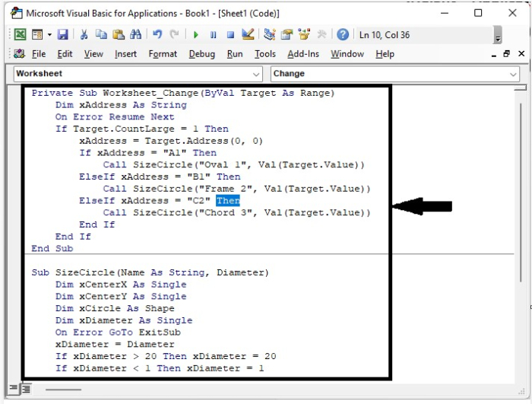Close the inner code window
532x404 pixels.
click(521, 54)
